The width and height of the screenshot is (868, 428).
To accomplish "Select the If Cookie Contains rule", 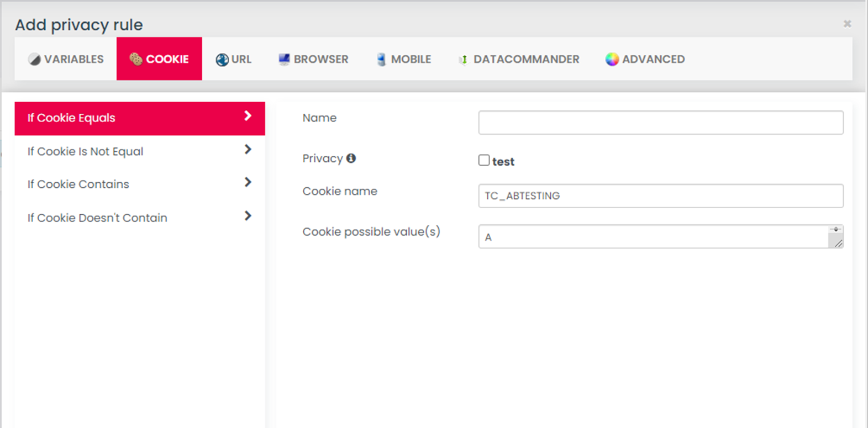I will tap(78, 184).
